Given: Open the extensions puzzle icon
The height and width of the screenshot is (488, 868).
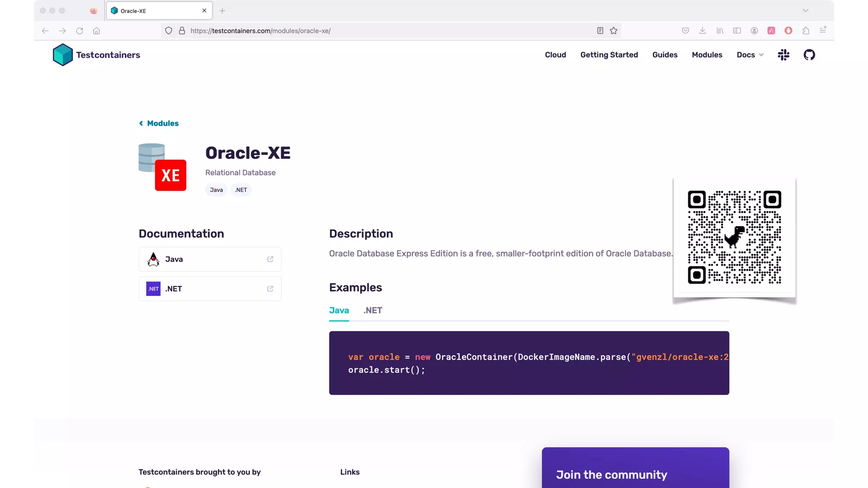Looking at the screenshot, I should tap(806, 30).
